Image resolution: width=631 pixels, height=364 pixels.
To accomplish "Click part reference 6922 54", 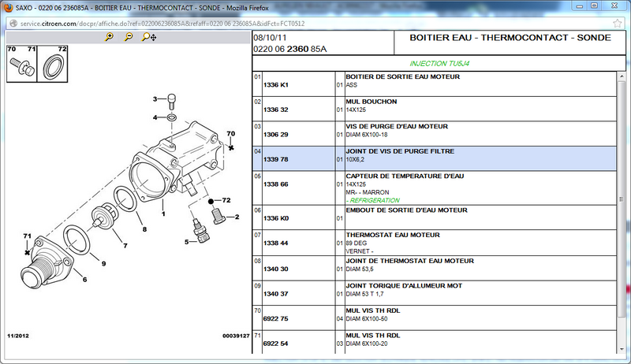I will (x=275, y=344).
